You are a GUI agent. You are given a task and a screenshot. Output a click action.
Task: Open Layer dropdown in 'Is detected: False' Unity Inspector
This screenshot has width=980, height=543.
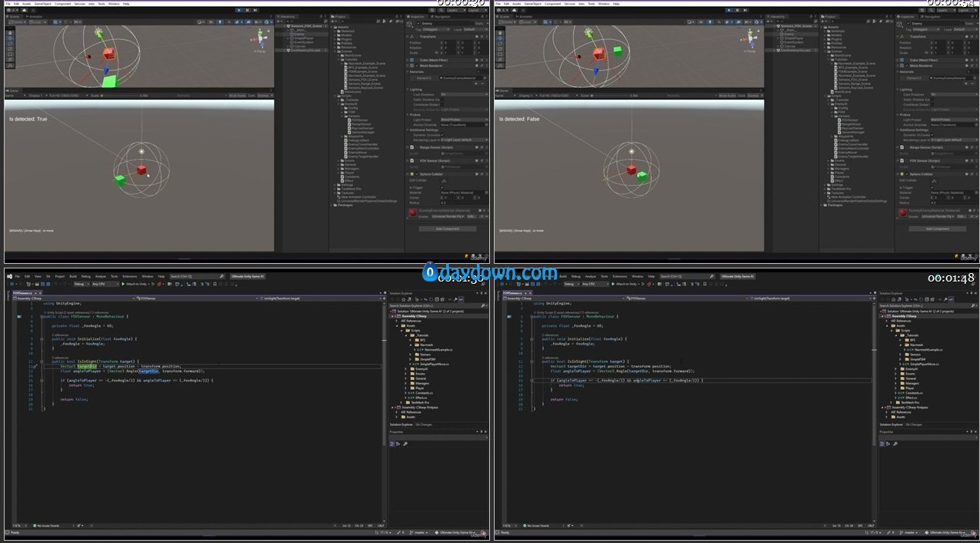[965, 29]
